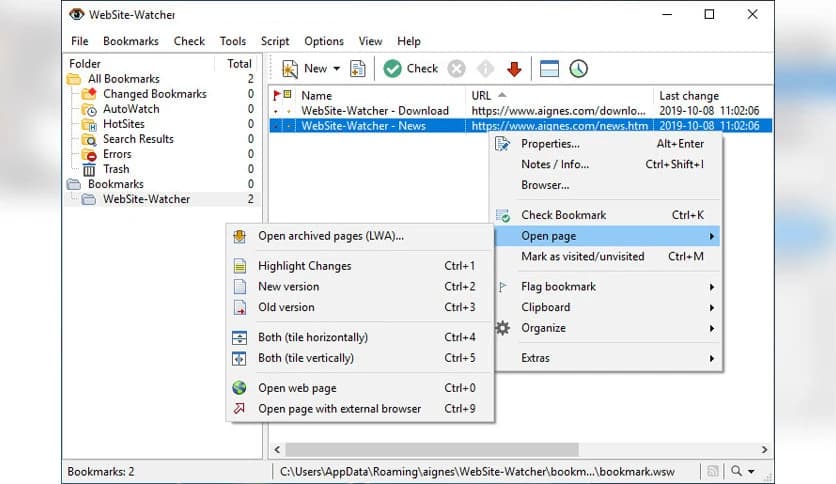Select the AutoWatch folder

[x=131, y=109]
